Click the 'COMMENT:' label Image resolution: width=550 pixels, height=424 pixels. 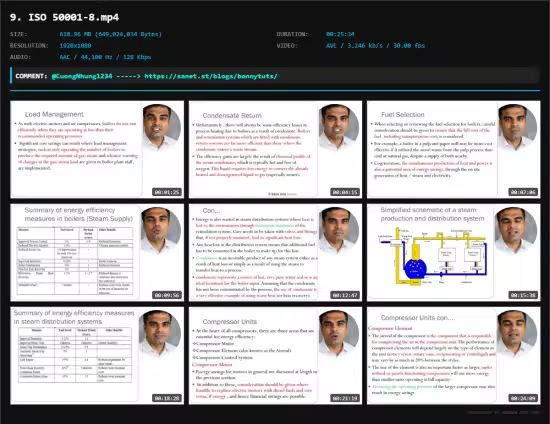pos(31,76)
